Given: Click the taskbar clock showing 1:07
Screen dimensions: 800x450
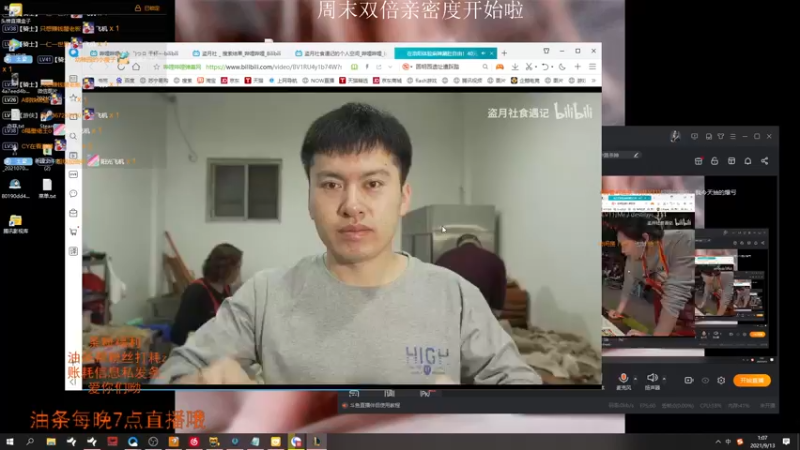Looking at the screenshot, I should [x=762, y=441].
